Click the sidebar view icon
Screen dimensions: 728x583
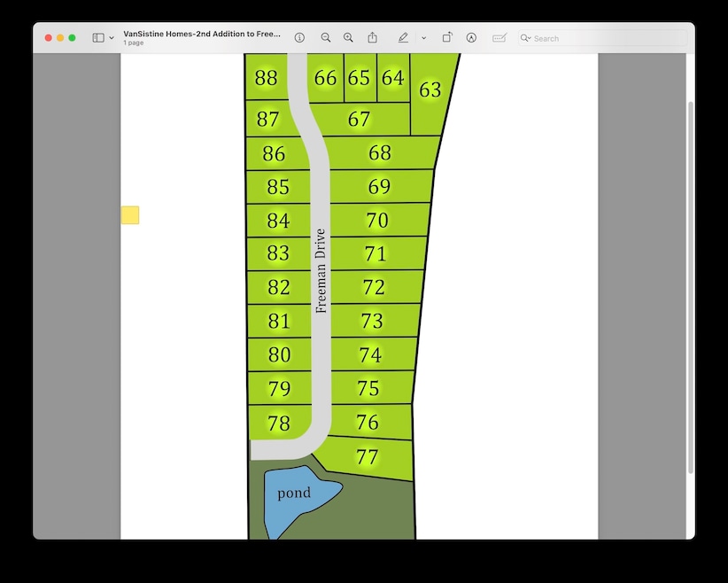(x=98, y=38)
